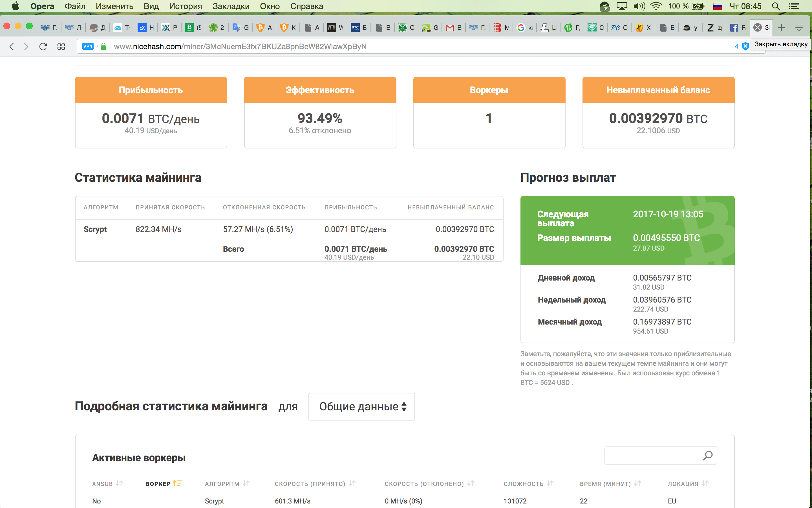Click the Scrypt algorithm in mining statistics
Viewport: 812px width, 508px height.
(x=95, y=229)
